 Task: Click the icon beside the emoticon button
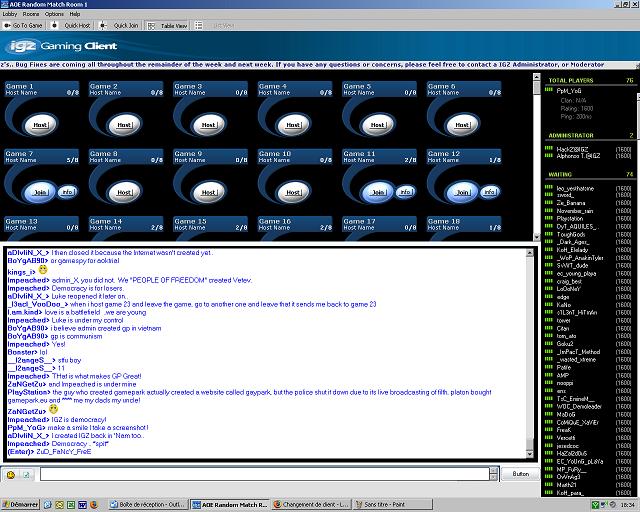point(26,474)
